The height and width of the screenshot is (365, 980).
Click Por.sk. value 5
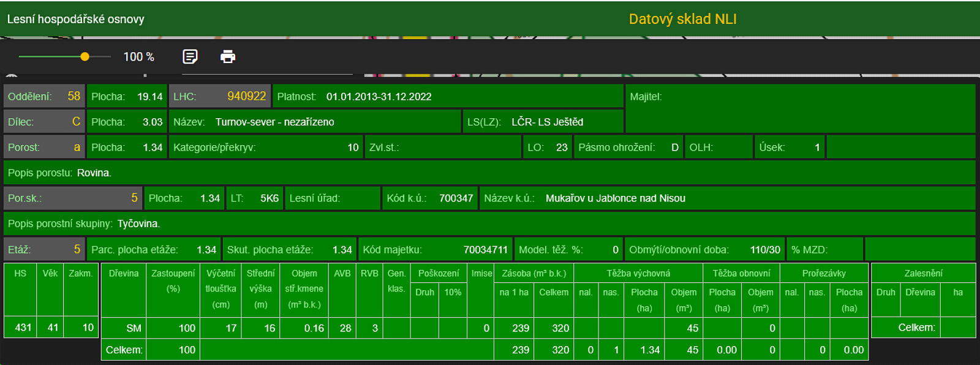[134, 198]
